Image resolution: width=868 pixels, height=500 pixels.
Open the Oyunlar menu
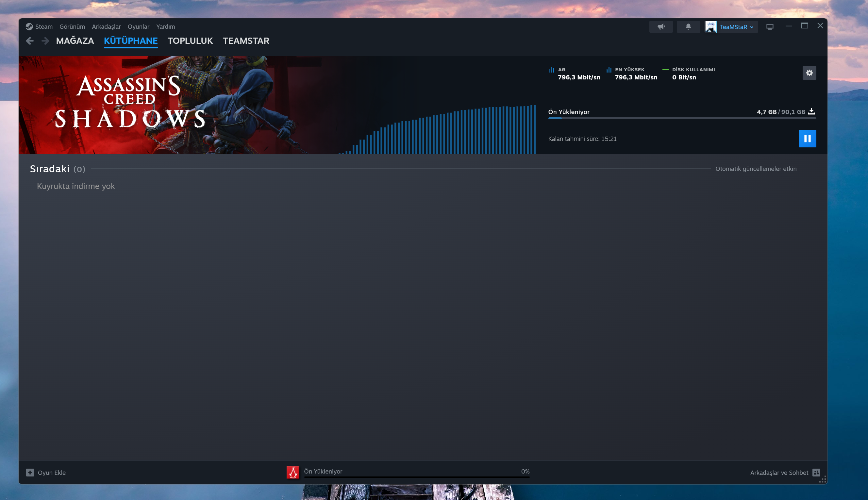(x=138, y=26)
